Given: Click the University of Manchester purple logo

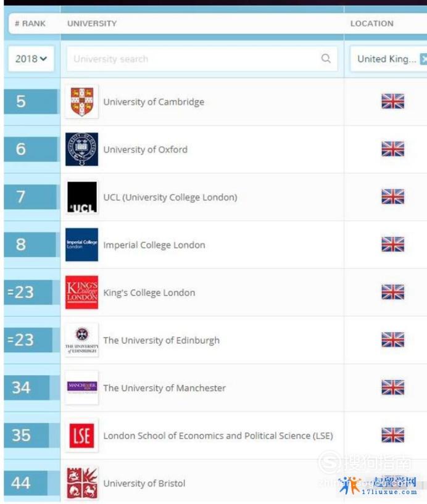Looking at the screenshot, I should [x=81, y=387].
